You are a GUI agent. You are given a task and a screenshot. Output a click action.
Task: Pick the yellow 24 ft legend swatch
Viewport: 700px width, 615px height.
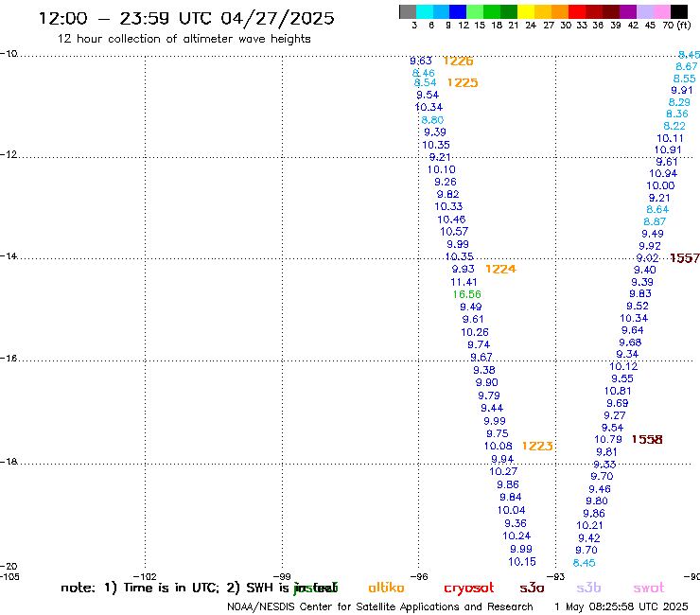pyautogui.click(x=526, y=11)
